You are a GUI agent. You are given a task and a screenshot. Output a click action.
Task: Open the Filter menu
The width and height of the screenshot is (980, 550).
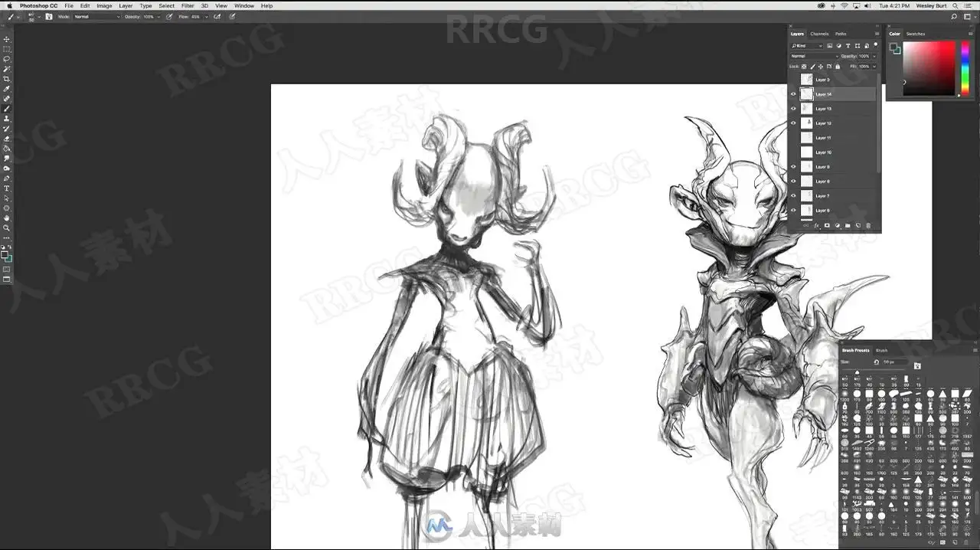188,5
